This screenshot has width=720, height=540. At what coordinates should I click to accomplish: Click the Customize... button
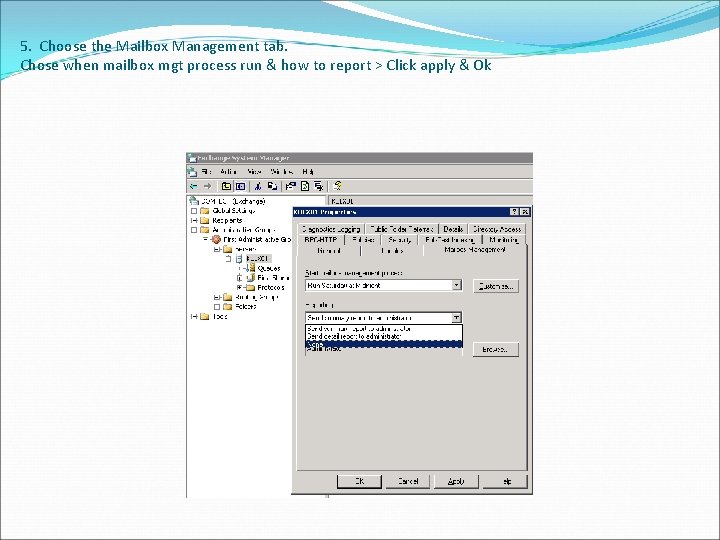(496, 286)
